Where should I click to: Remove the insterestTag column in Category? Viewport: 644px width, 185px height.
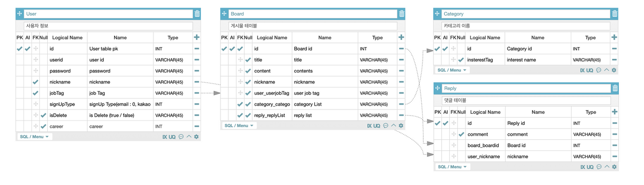pos(614,60)
